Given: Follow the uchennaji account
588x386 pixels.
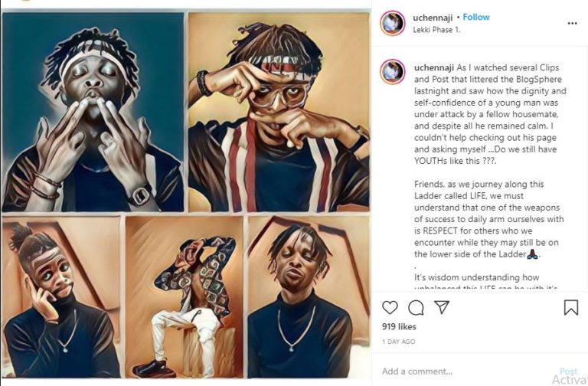Looking at the screenshot, I should tap(476, 17).
